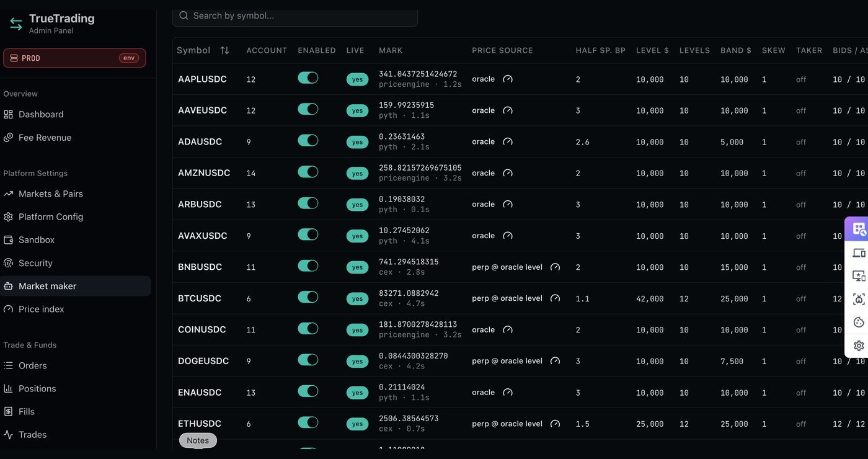Image resolution: width=868 pixels, height=459 pixels.
Task: Click the purple icon atop the floating toolbar
Action: [859, 229]
